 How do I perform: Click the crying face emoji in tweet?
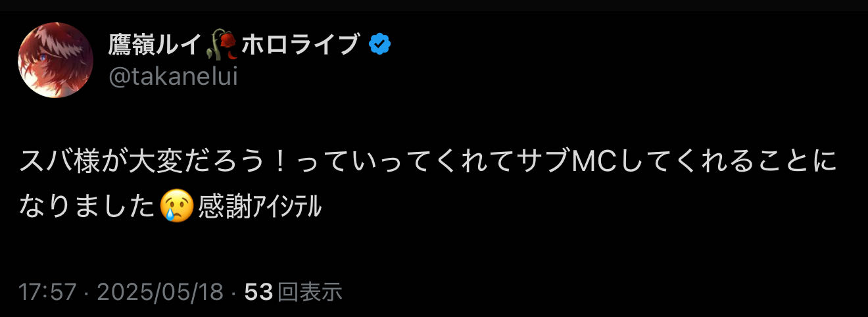click(x=177, y=207)
